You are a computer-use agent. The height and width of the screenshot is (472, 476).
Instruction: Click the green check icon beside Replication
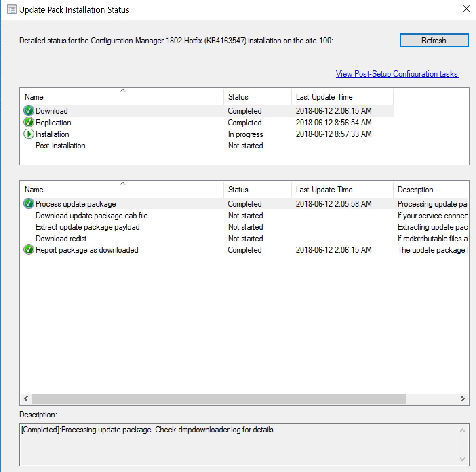(29, 122)
